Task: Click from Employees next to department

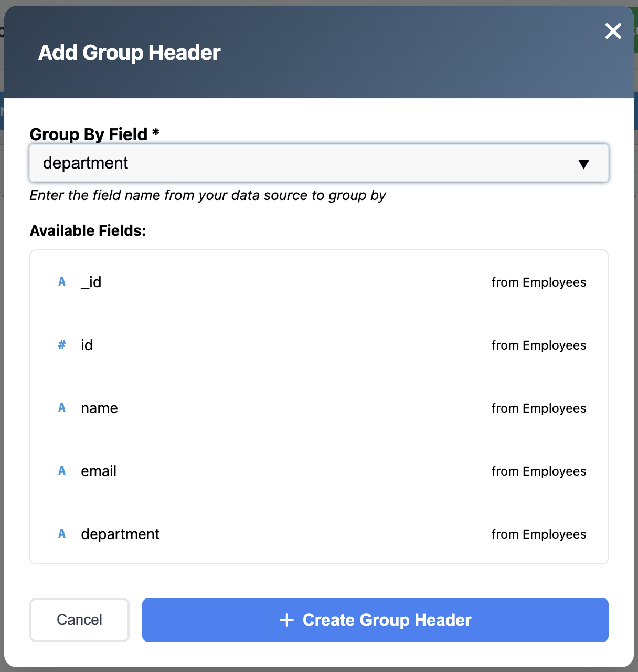Action: coord(539,534)
